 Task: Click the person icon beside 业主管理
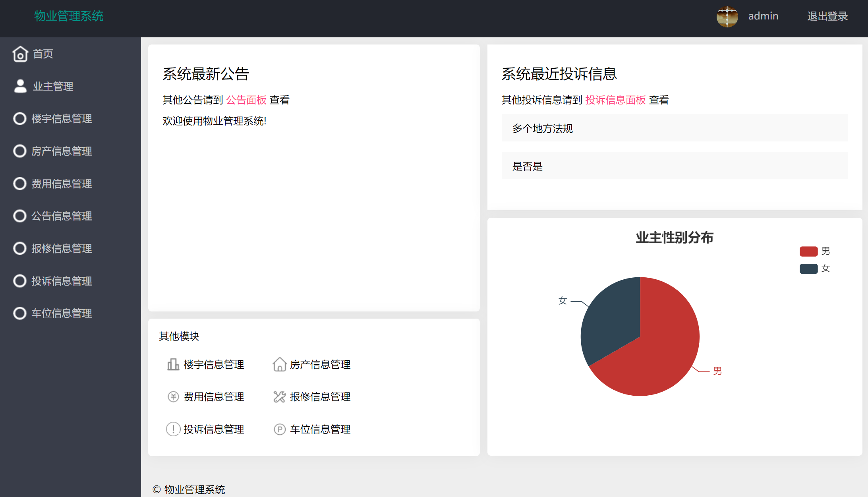[x=19, y=85]
